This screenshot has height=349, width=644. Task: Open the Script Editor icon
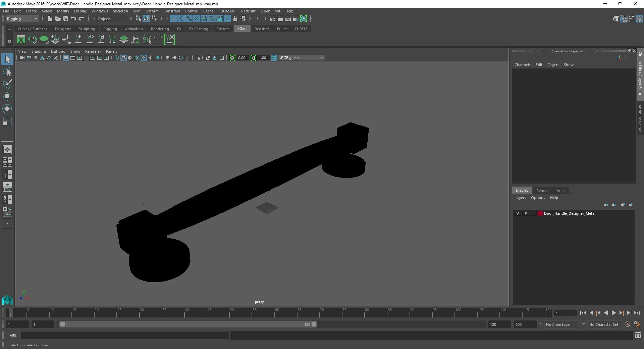click(638, 335)
